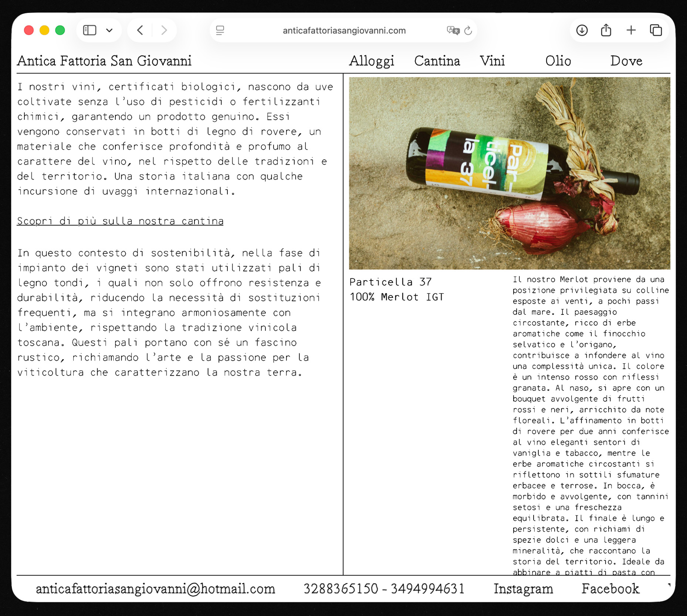Click the Particella 37 bottle photo
Image resolution: width=687 pixels, height=616 pixels.
[x=509, y=173]
